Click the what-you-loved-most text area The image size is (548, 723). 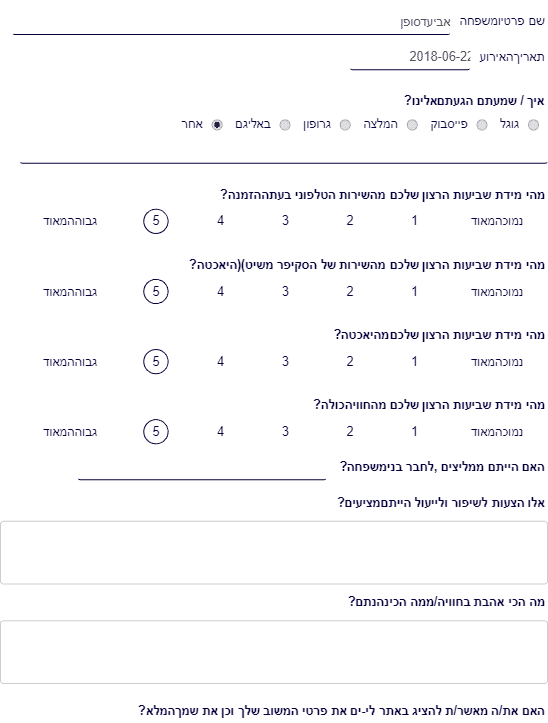coord(274,652)
